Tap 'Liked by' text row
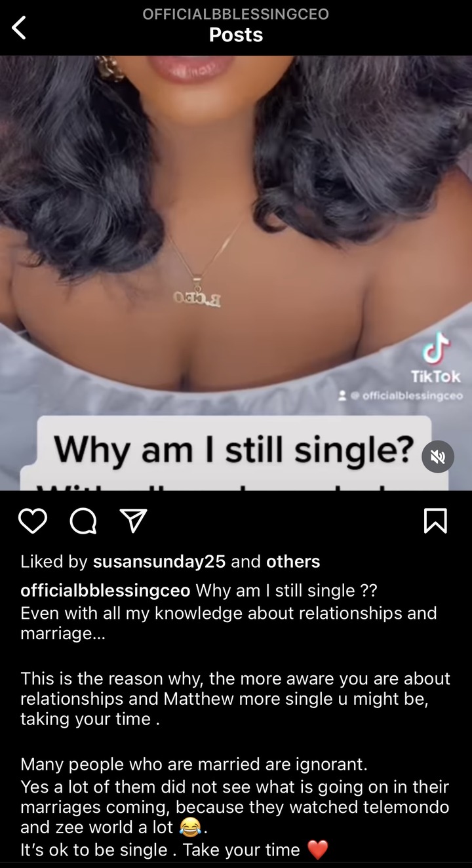Viewport: 472px width, 868px height. [170, 561]
